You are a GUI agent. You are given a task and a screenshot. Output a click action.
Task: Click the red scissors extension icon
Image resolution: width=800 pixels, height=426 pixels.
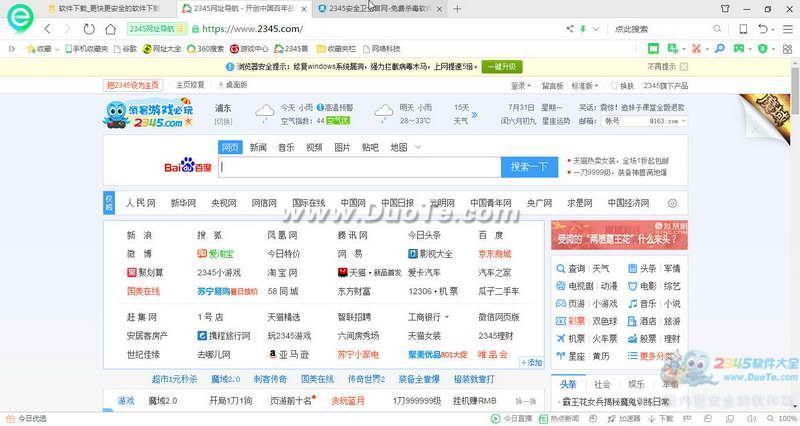696,48
